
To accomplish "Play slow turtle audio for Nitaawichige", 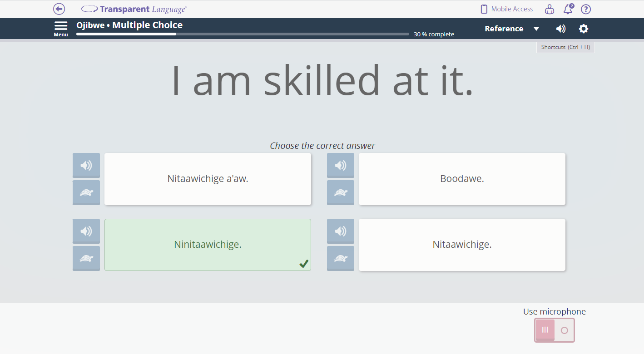I will click(x=341, y=258).
